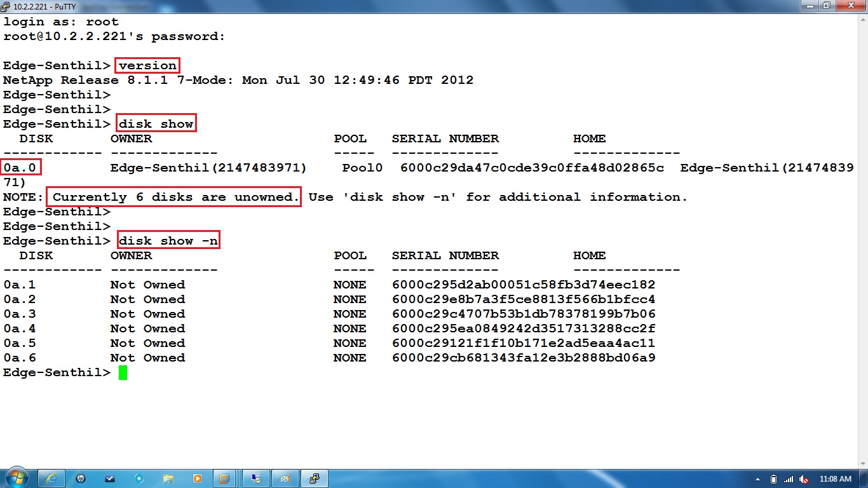Show hidden system tray icons

(758, 479)
